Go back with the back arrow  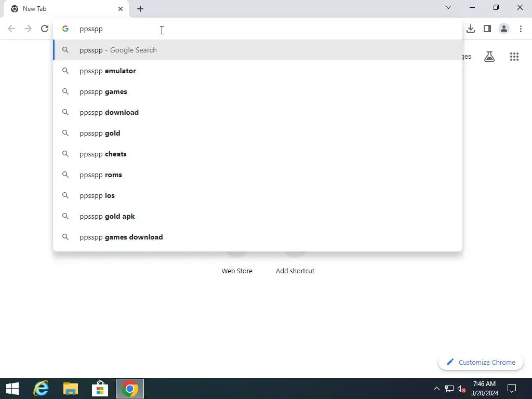tap(11, 29)
